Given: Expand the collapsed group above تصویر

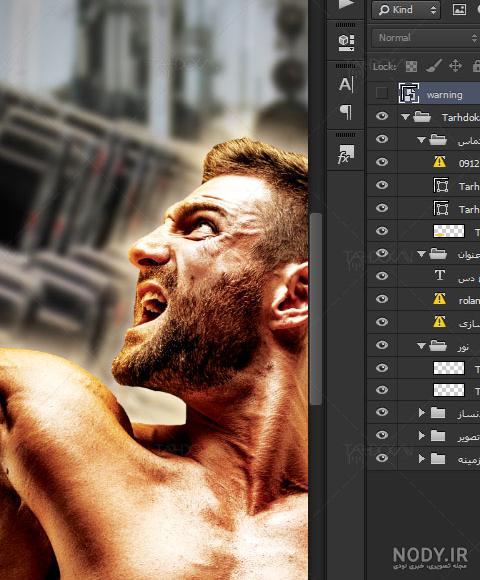Looking at the screenshot, I should 422,413.
